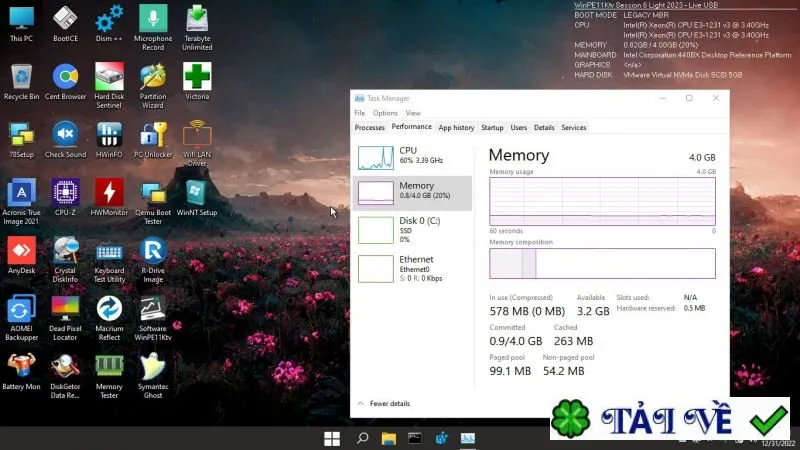Open Keyboard Test Utility

[109, 260]
